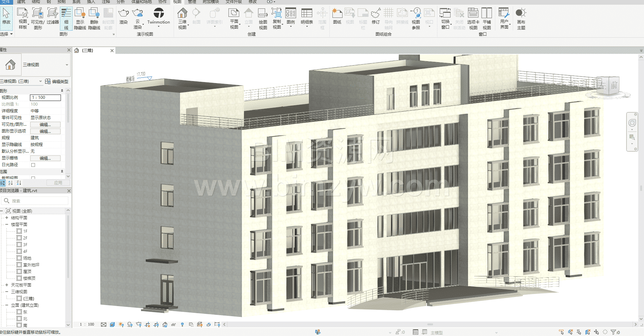Screen dimensions: 644x336
Task: Create a new 图纸 (Sheet)
Action: tap(337, 14)
